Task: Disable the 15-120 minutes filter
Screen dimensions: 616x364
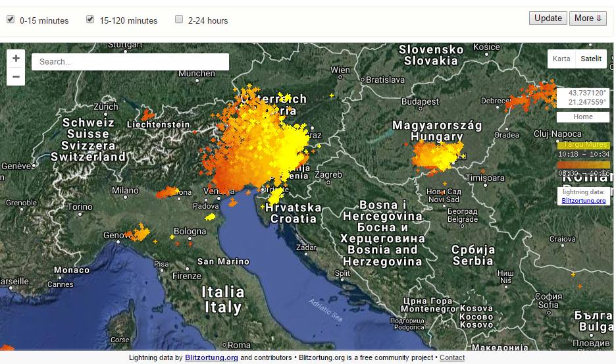Action: pos(90,20)
